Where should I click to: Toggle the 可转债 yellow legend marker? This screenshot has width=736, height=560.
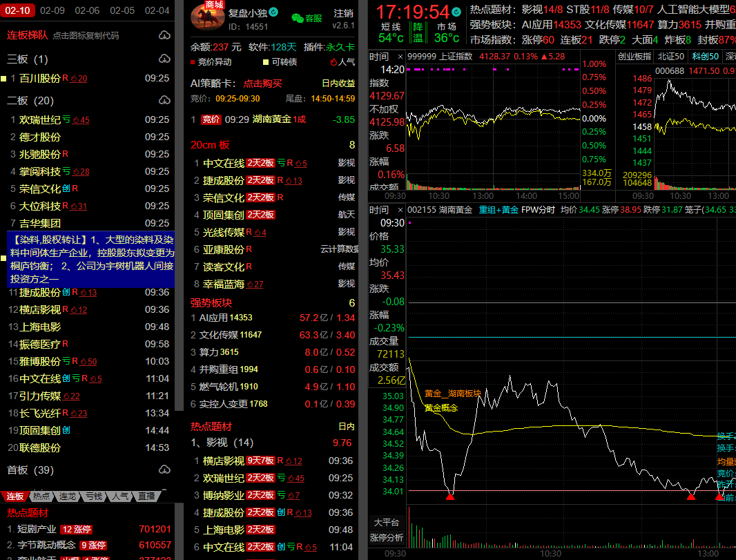point(265,62)
